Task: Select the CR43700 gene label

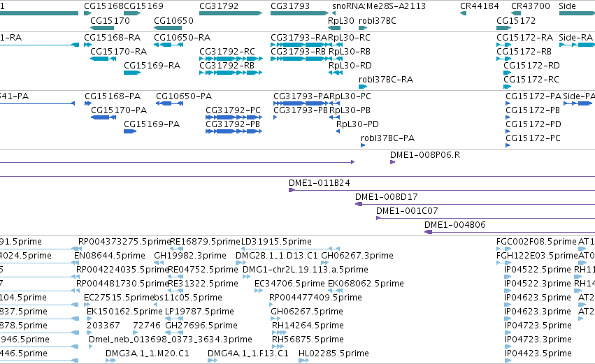Action: (531, 6)
